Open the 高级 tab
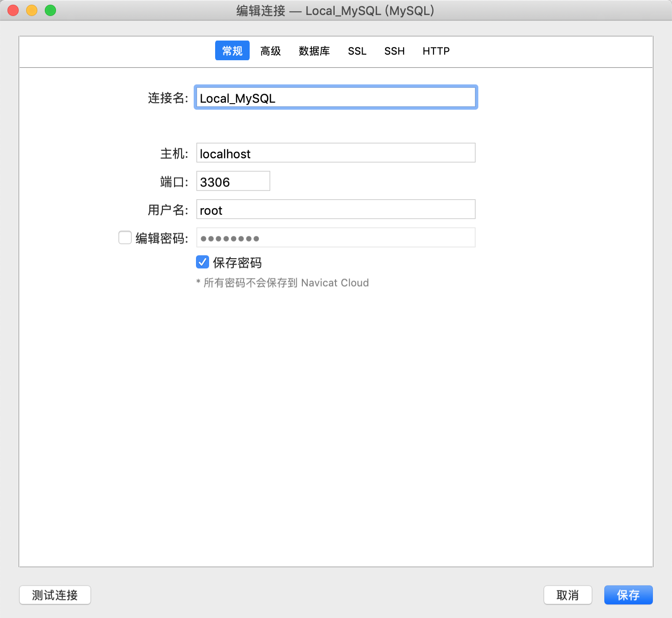 pyautogui.click(x=271, y=51)
